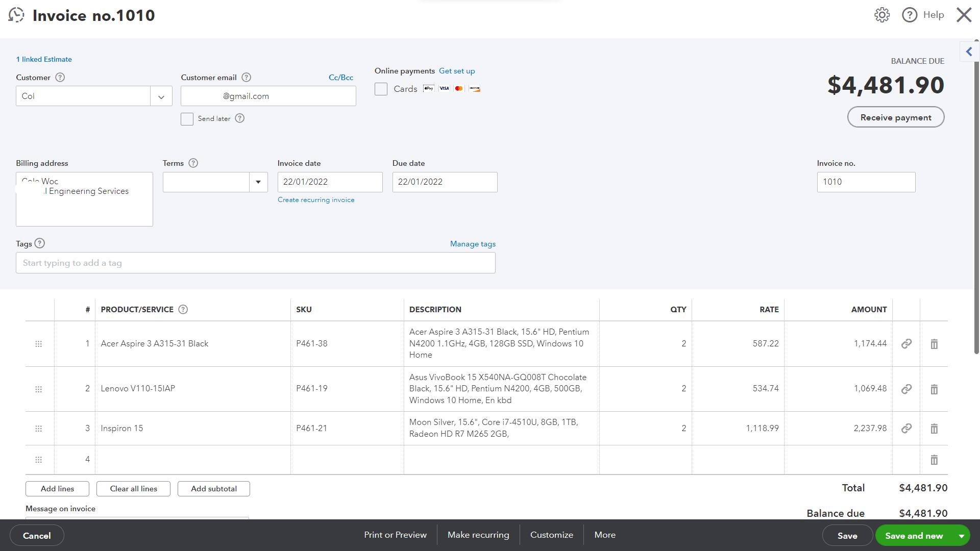Click rate 587.22 cell
The width and height of the screenshot is (980, 551).
[738, 344]
